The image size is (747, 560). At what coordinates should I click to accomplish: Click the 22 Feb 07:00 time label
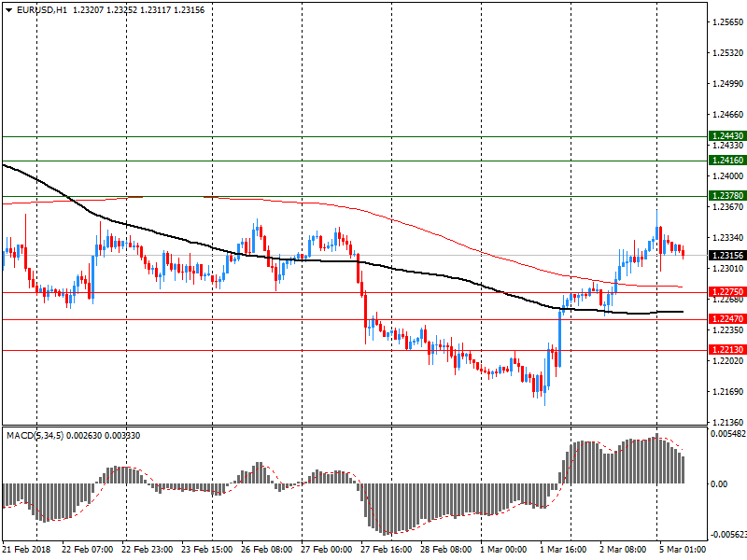tap(87, 550)
